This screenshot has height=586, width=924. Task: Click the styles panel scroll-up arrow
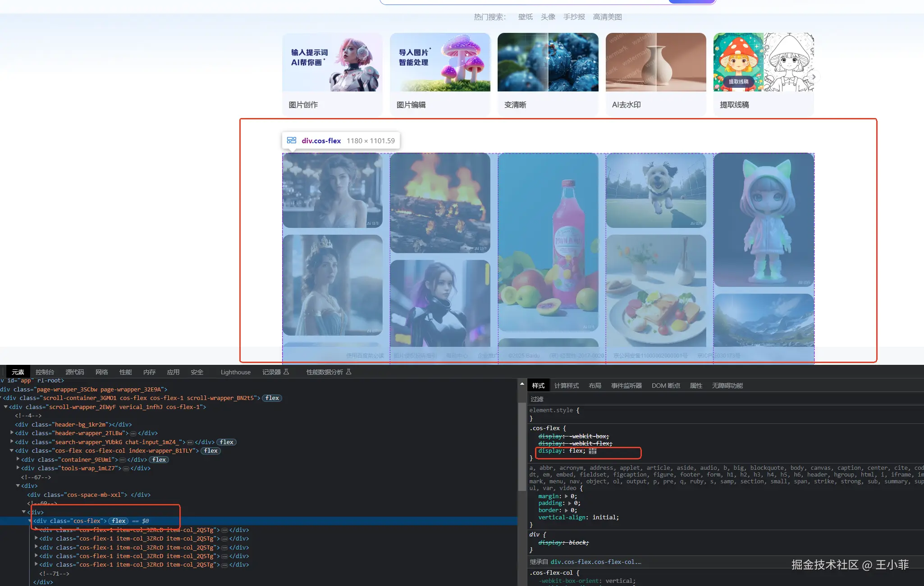tap(522, 384)
